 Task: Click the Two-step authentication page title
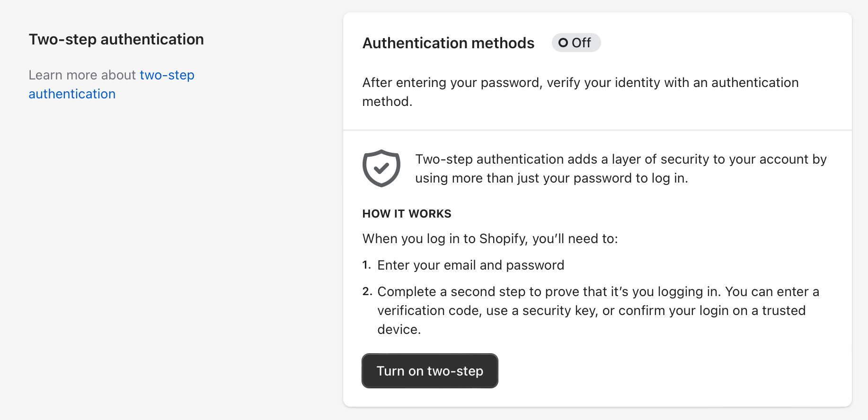pos(116,39)
